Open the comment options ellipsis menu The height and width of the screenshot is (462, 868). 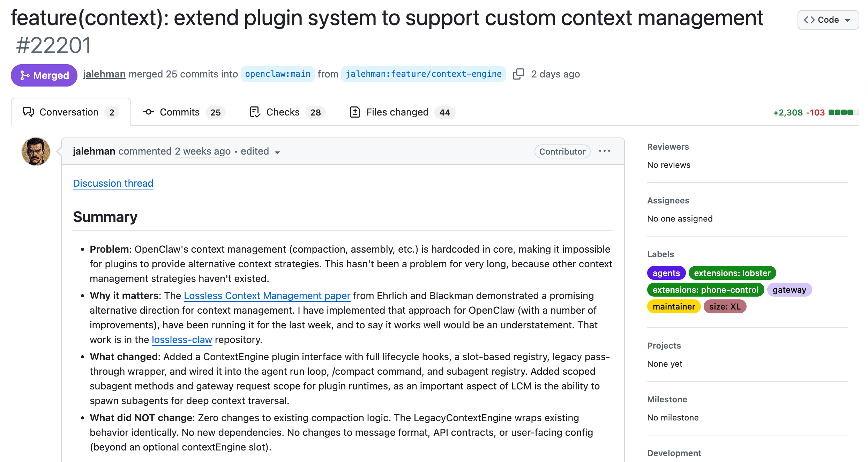click(x=604, y=151)
